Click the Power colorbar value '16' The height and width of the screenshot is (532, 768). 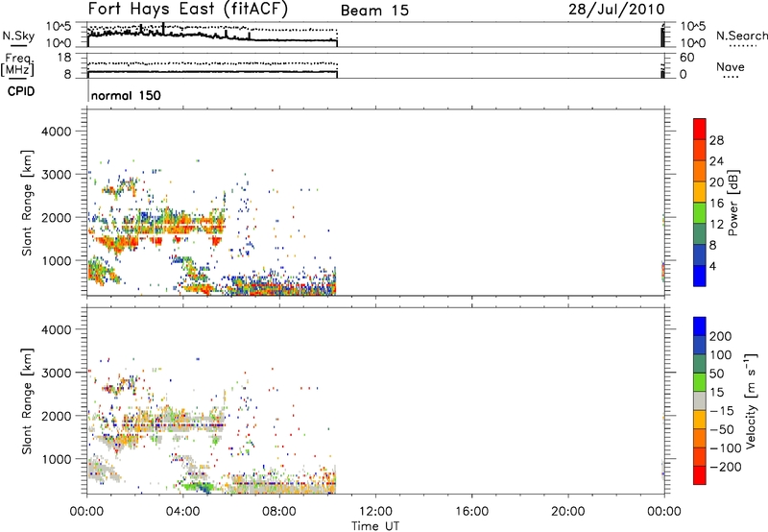(x=716, y=204)
